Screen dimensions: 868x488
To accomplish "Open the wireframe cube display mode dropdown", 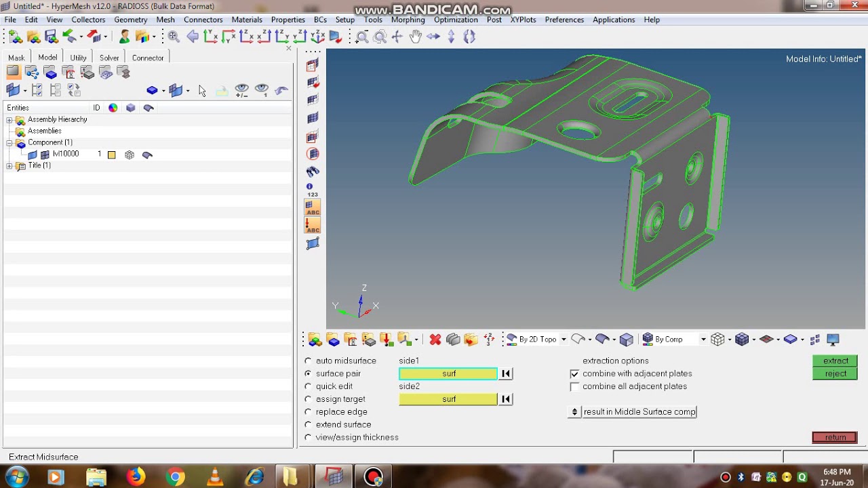I will tap(730, 340).
